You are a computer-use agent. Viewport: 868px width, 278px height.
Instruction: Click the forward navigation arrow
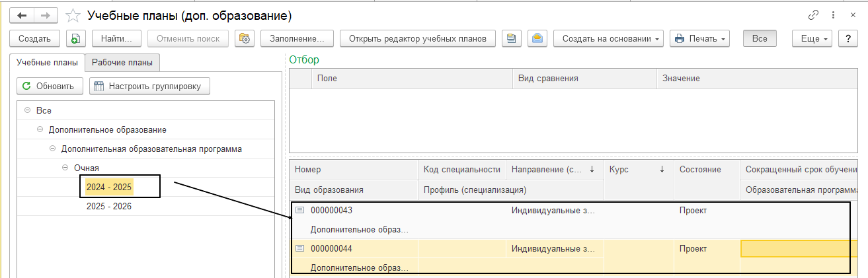click(x=45, y=15)
